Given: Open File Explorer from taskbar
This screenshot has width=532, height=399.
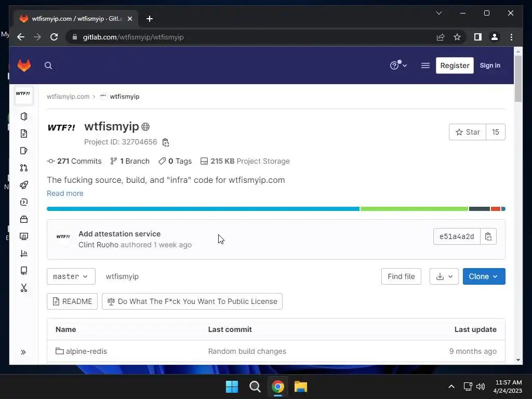Looking at the screenshot, I should [x=301, y=387].
